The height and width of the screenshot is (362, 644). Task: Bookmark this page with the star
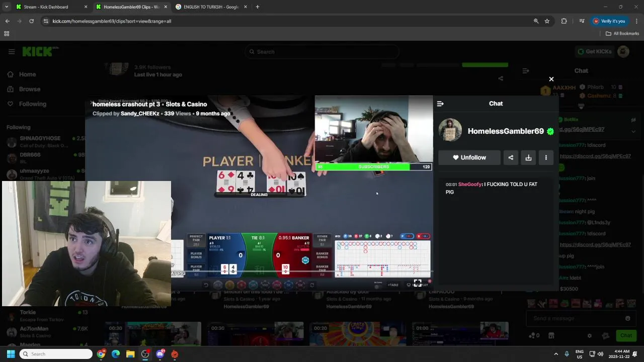coord(547,21)
